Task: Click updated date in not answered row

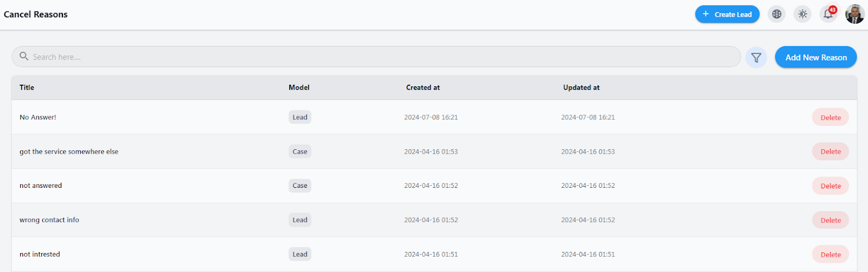Action: 588,186
